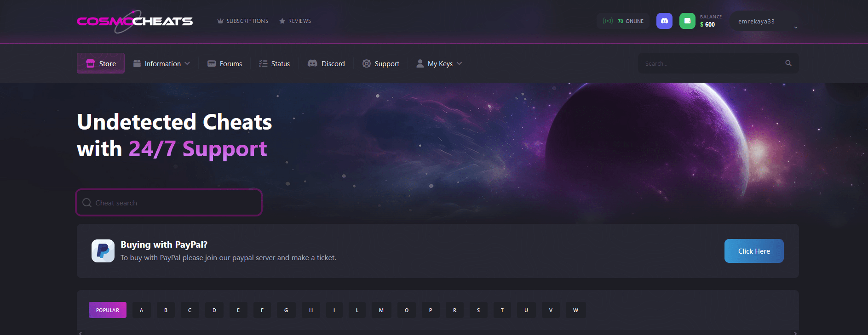
Task: Filter cheats by letter M
Action: click(x=381, y=310)
